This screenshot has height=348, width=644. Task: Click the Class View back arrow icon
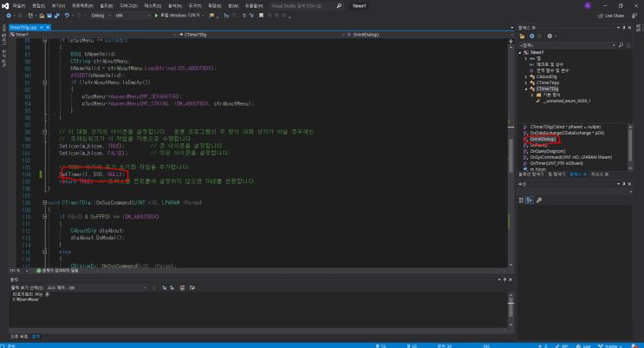pyautogui.click(x=532, y=36)
